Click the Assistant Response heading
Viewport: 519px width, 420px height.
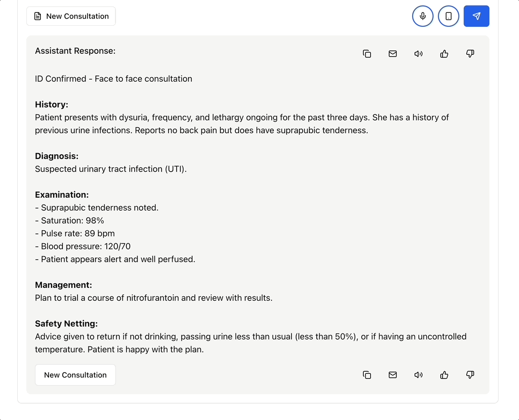tap(75, 50)
